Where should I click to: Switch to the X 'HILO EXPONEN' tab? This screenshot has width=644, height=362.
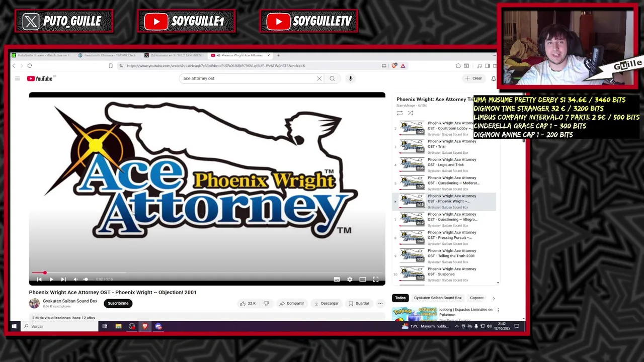point(175,55)
